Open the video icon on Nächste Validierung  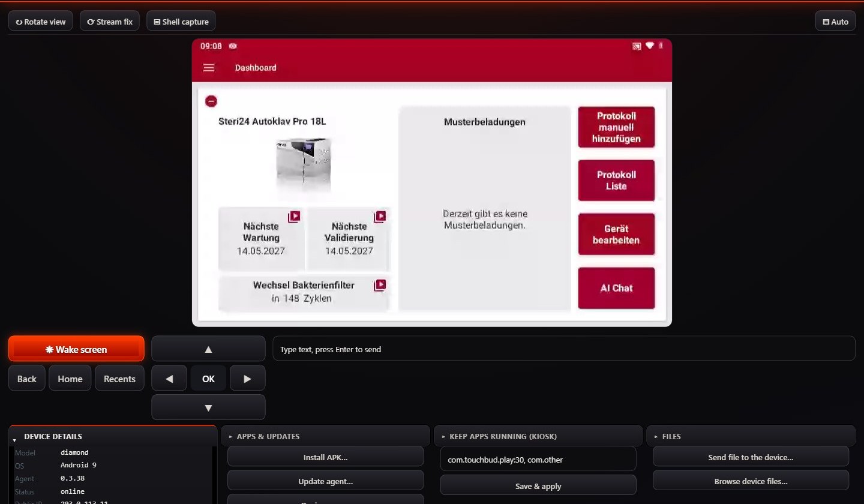point(380,217)
